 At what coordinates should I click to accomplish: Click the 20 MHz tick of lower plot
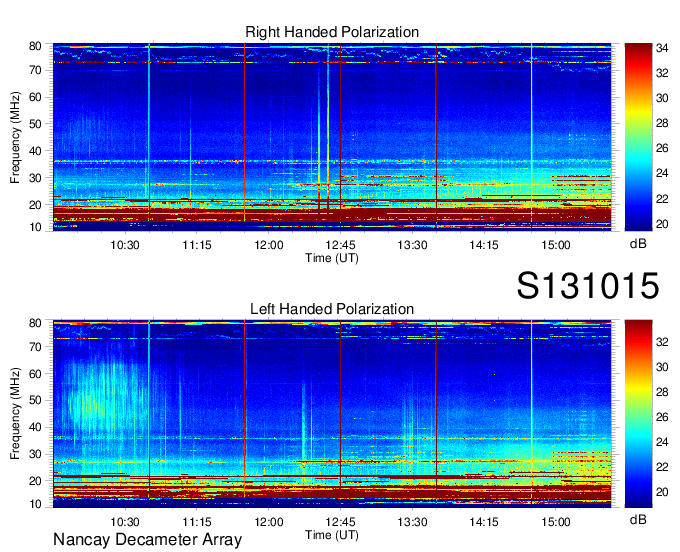click(35, 481)
